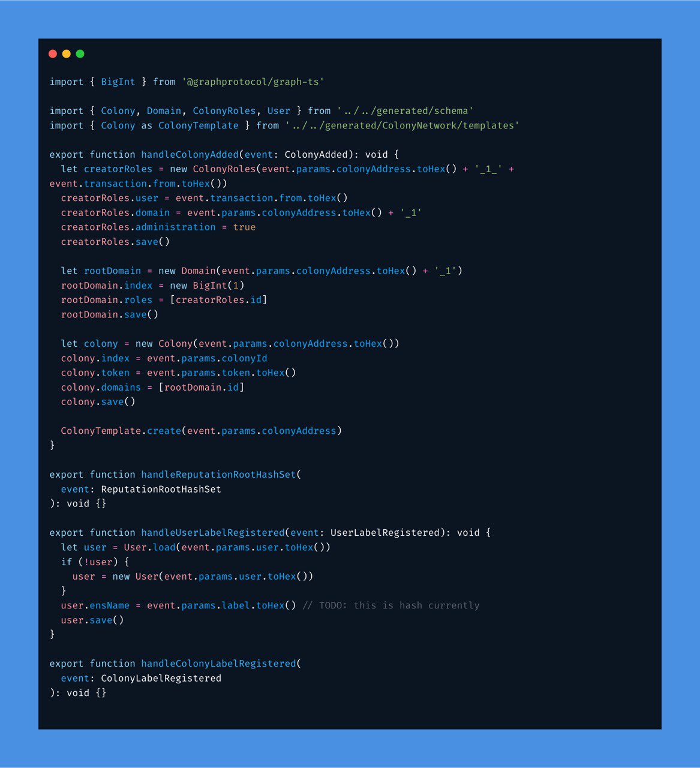Click the '../../generated/schema' import path
The height and width of the screenshot is (768, 700).
405,111
